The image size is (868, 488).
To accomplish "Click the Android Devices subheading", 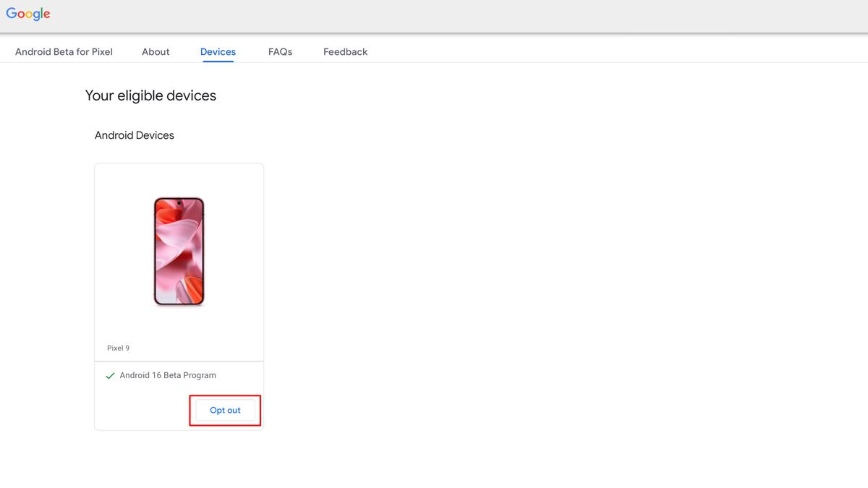I will coord(135,135).
